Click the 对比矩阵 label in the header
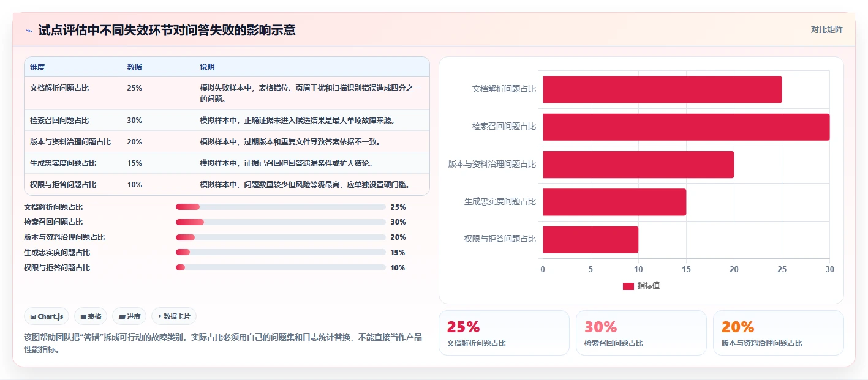Screen dimensions: 868x380 pyautogui.click(x=826, y=29)
